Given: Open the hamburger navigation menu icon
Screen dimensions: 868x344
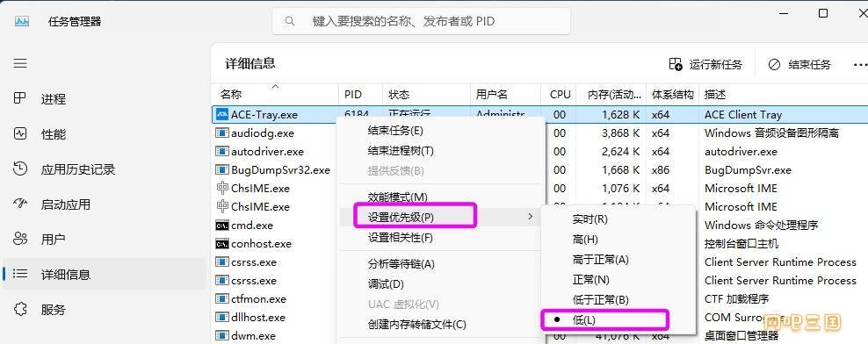Looking at the screenshot, I should (20, 63).
